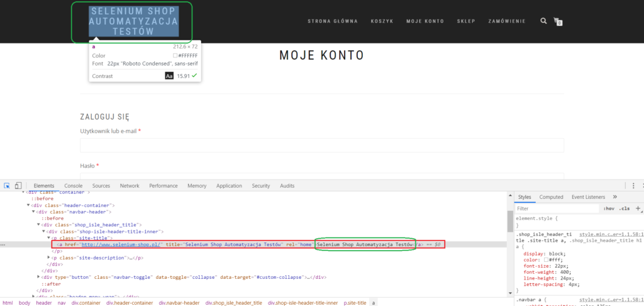This screenshot has height=306, width=644.
Task: Activate the inspect element picker icon
Action: point(7,186)
